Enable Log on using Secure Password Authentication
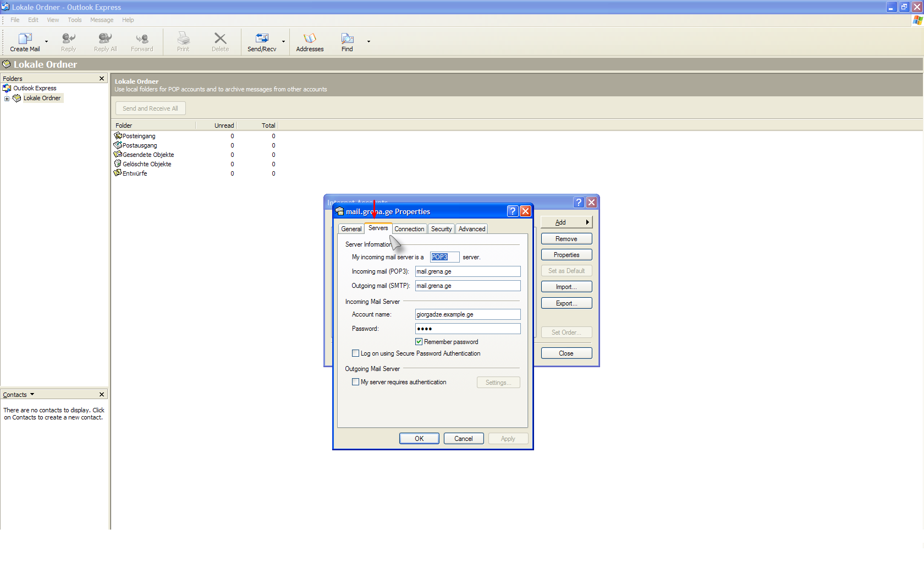The height and width of the screenshot is (578, 924). (x=355, y=353)
